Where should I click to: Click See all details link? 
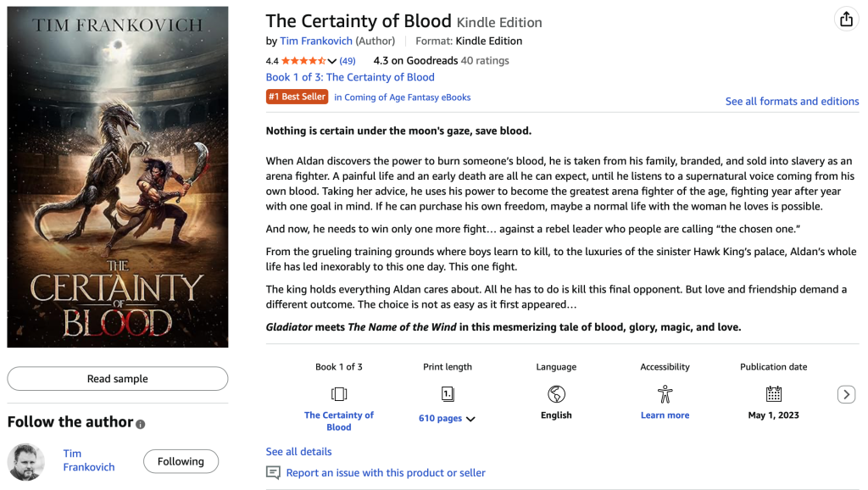coord(298,452)
